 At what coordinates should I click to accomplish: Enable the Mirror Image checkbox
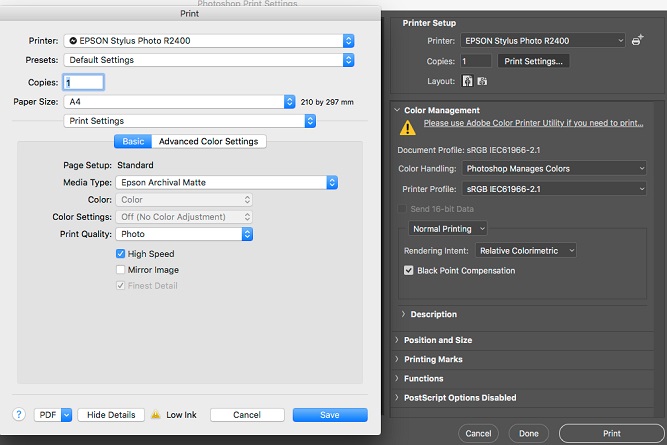[x=120, y=270]
